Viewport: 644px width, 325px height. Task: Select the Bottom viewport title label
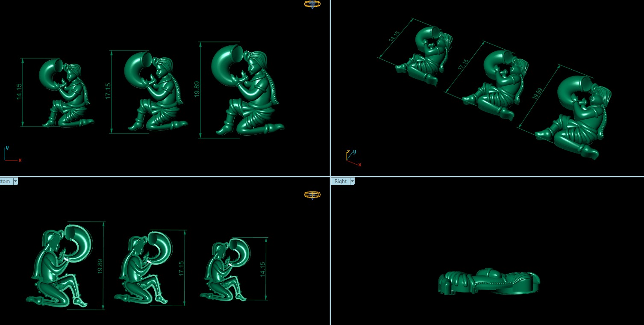[6, 181]
